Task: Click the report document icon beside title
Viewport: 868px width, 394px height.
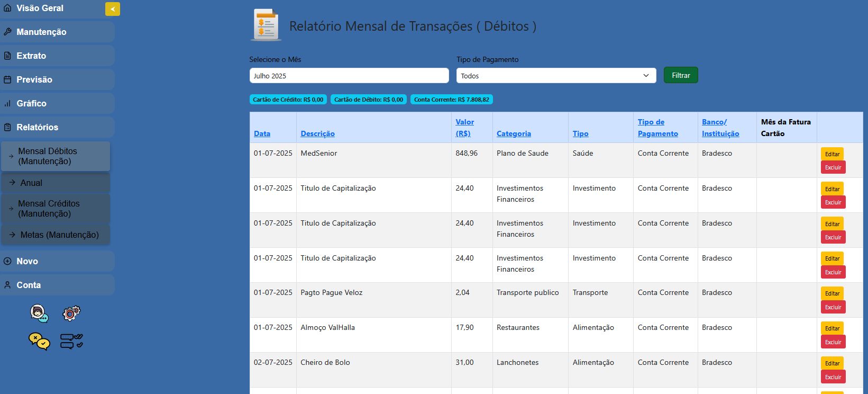Action: 266,25
